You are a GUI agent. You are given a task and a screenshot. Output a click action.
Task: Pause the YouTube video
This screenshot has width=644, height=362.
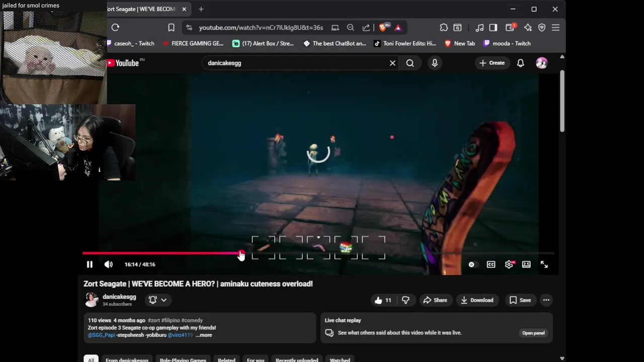tap(90, 264)
